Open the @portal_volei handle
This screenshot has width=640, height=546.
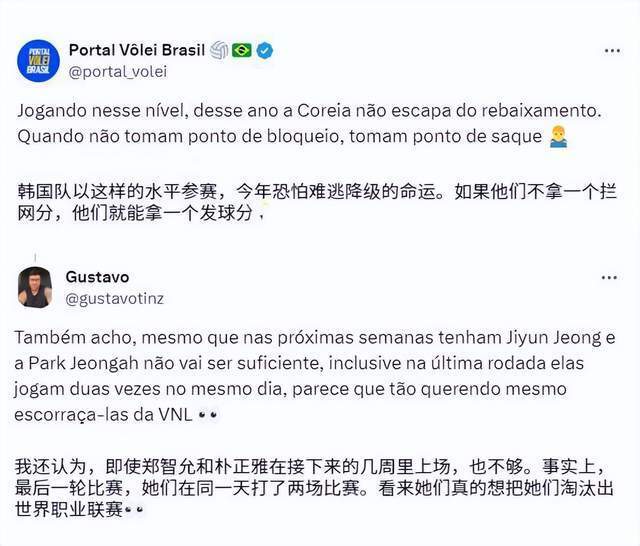pos(118,72)
